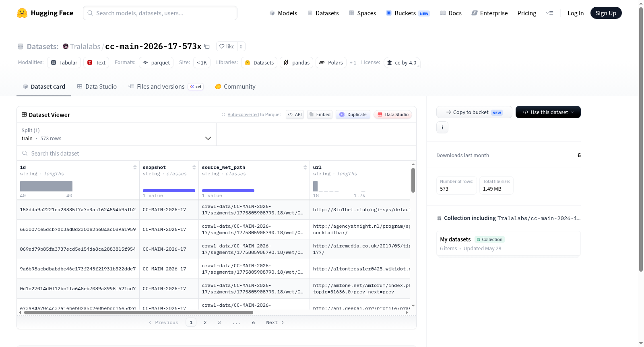
Task: Go to the Pricing page
Action: click(527, 13)
